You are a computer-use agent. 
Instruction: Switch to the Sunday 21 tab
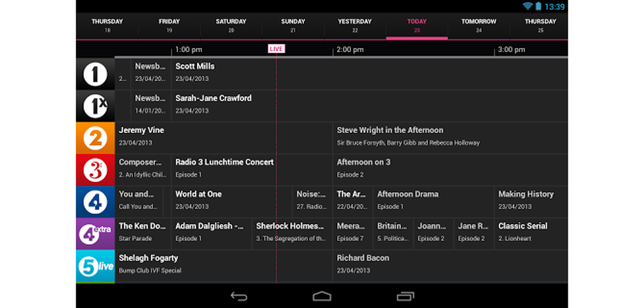tap(293, 26)
